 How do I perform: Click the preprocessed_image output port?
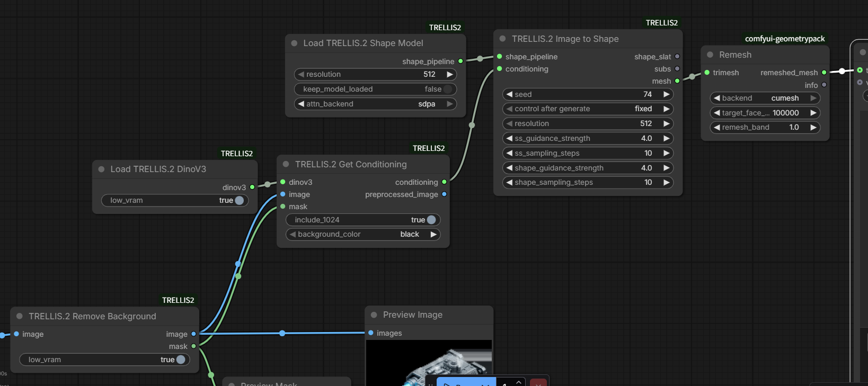pos(444,194)
